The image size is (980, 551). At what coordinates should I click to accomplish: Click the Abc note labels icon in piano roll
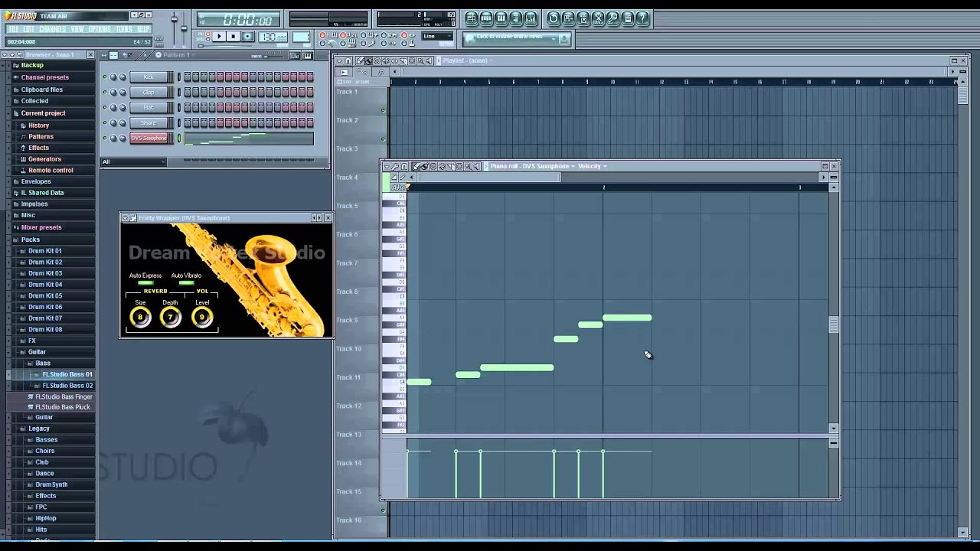pyautogui.click(x=397, y=187)
